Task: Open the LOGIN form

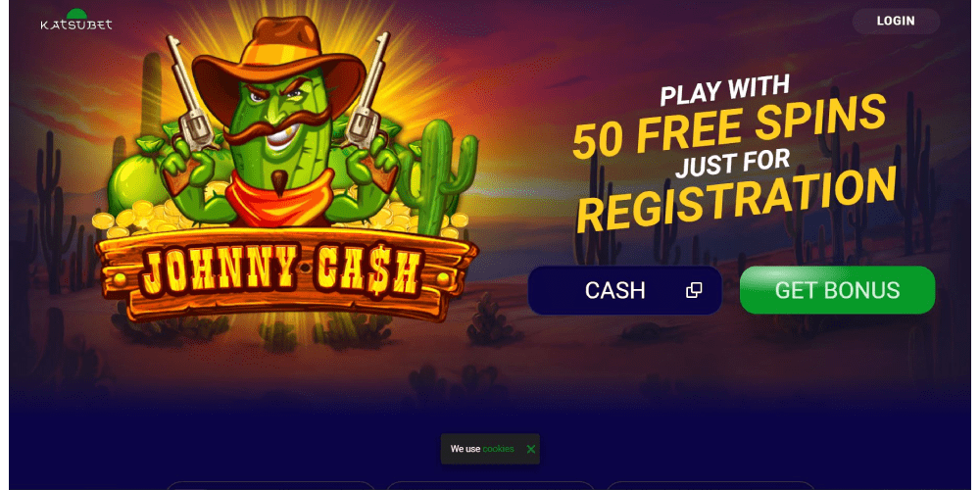Action: (x=896, y=21)
